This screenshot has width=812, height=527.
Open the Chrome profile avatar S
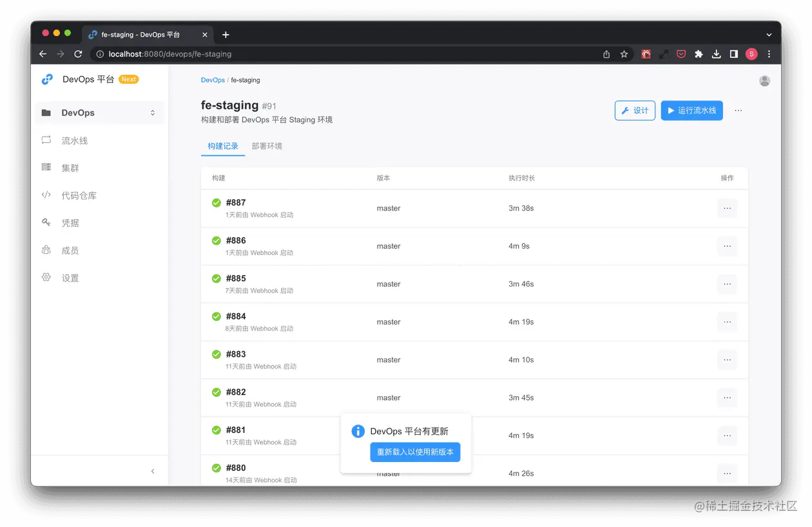coord(751,54)
